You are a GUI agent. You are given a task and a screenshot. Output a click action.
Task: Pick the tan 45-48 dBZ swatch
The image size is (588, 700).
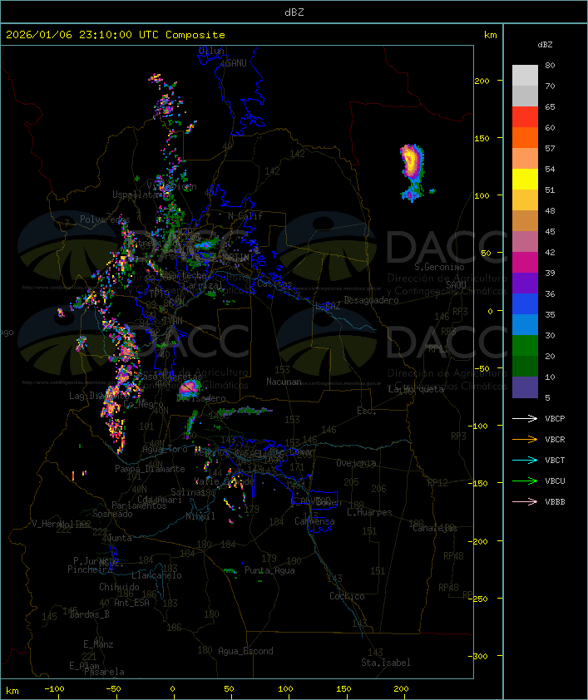pyautogui.click(x=525, y=221)
